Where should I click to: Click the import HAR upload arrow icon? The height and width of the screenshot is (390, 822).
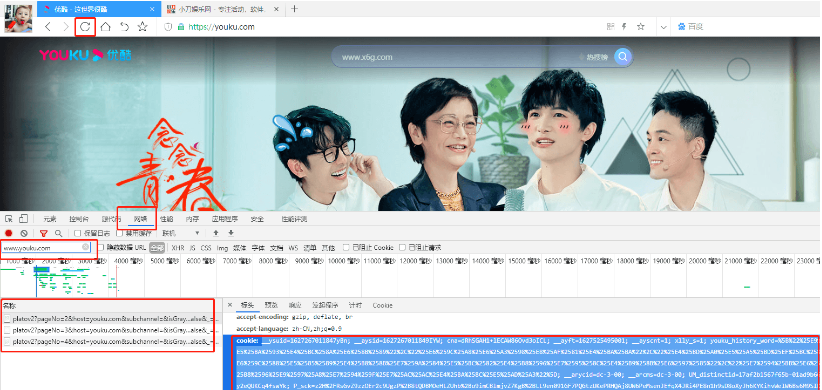tap(216, 233)
